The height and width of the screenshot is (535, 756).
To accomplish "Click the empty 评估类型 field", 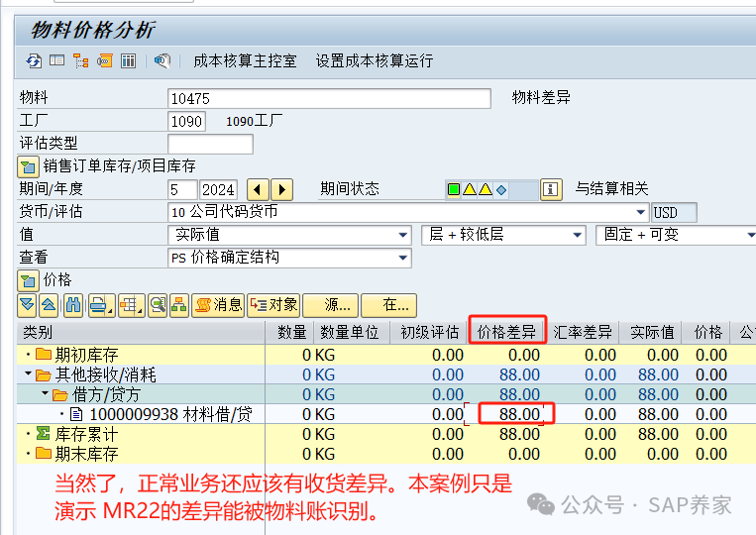I will (210, 144).
